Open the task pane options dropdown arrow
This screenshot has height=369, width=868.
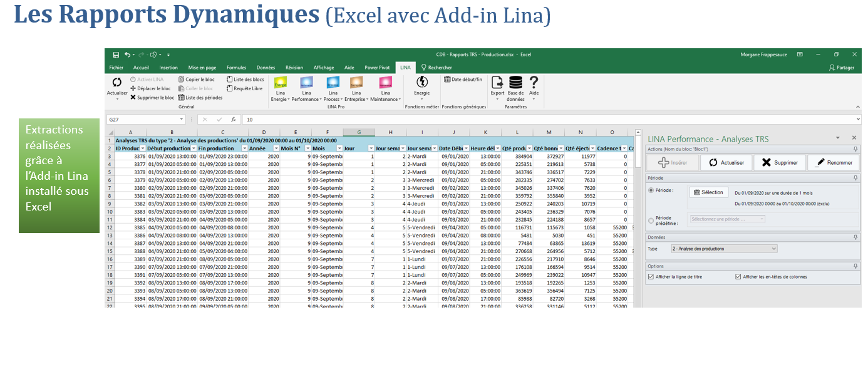tap(838, 138)
